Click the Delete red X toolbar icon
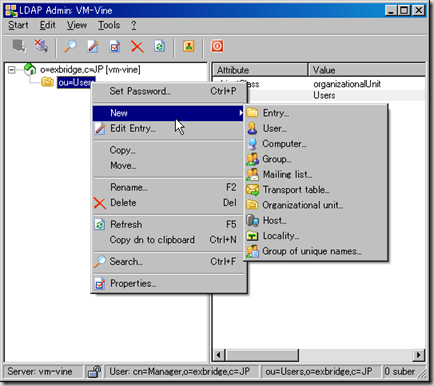434x386 pixels. point(137,46)
